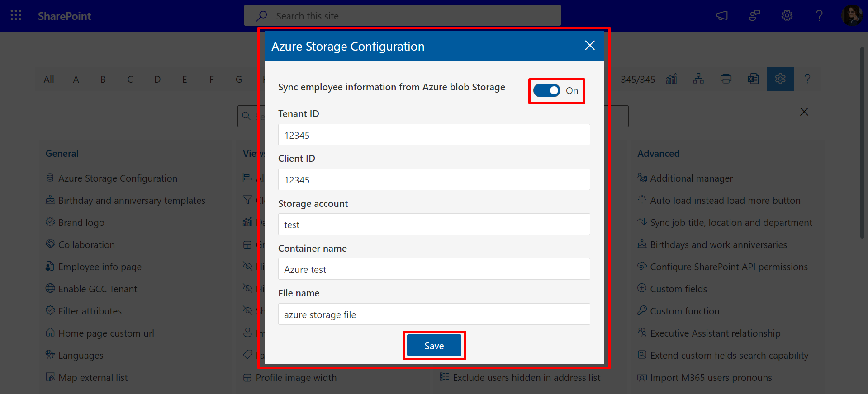Close the Azure Storage Configuration dialog
Screen dimensions: 868x394
pyautogui.click(x=590, y=45)
